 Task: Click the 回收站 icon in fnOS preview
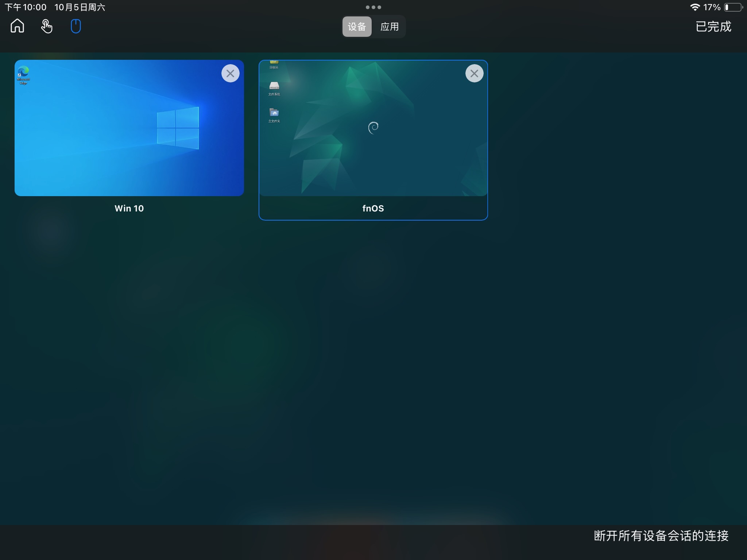[x=274, y=63]
